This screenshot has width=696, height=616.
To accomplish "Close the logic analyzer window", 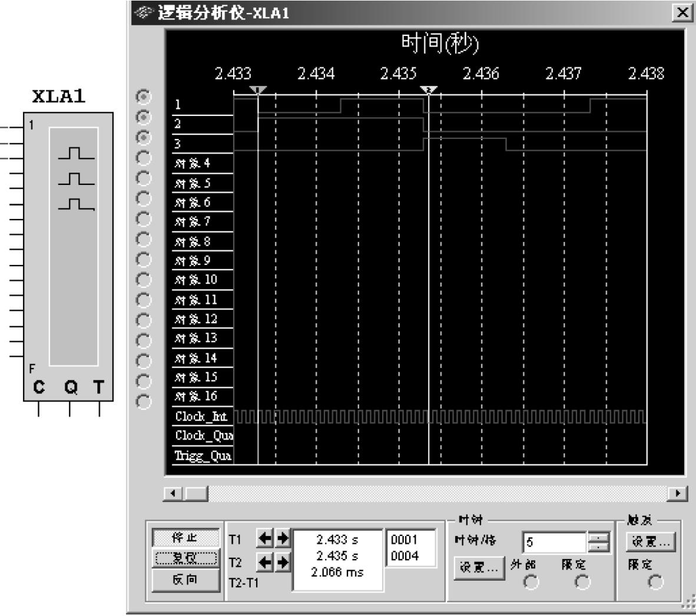I will (x=682, y=12).
